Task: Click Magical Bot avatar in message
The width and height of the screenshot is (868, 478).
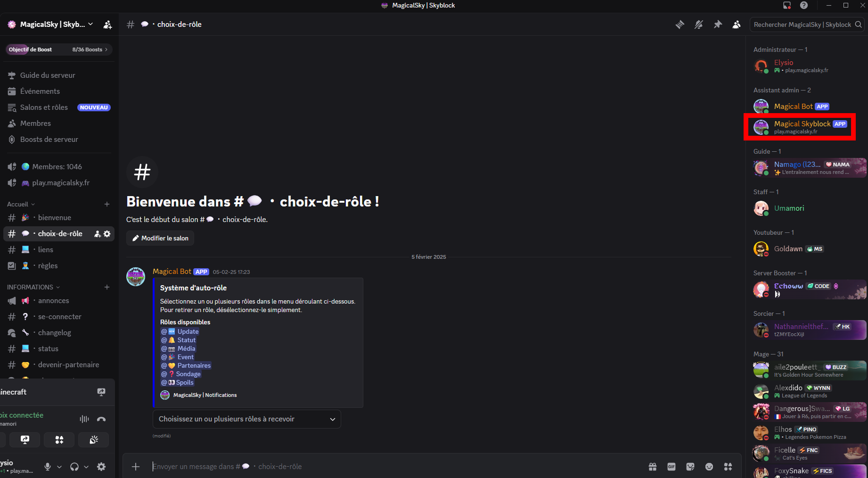Action: pos(136,277)
